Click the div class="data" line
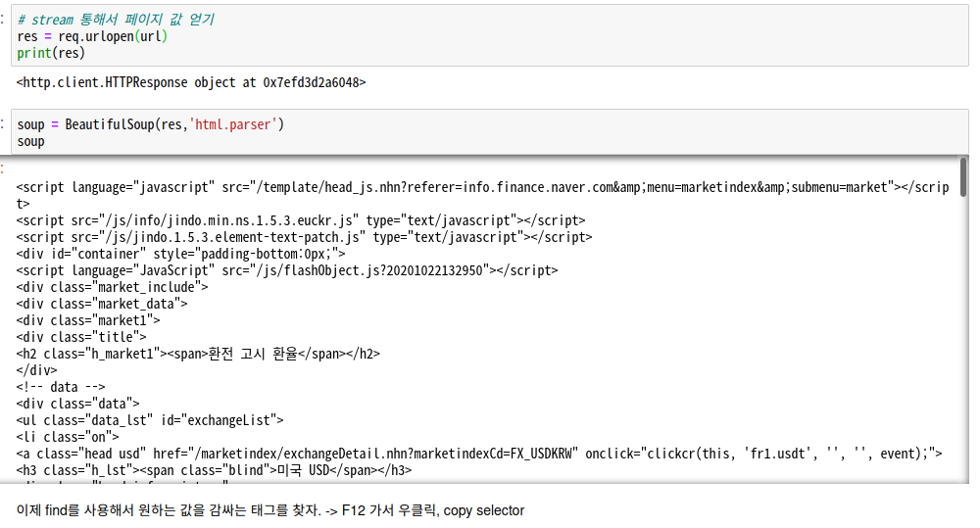 (x=77, y=404)
